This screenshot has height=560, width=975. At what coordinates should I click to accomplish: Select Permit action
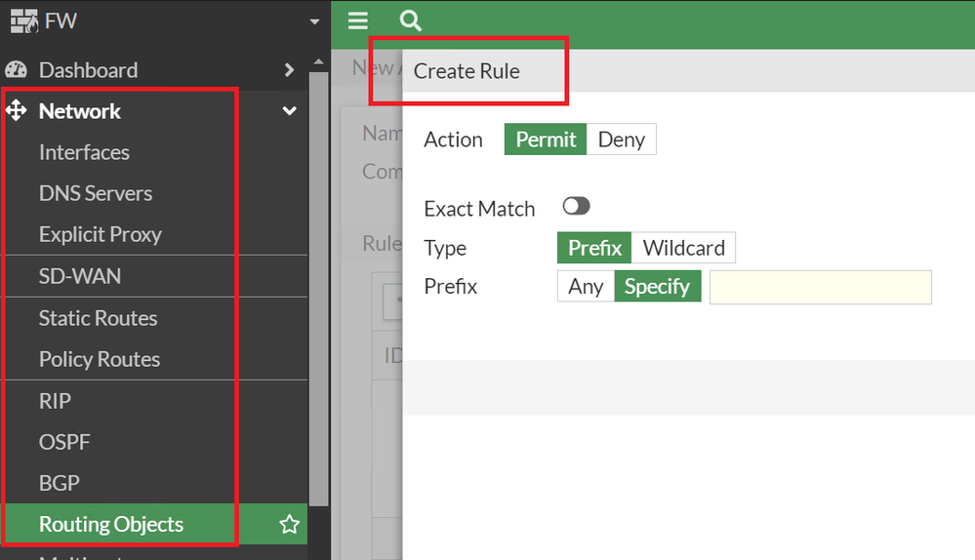[x=546, y=140]
